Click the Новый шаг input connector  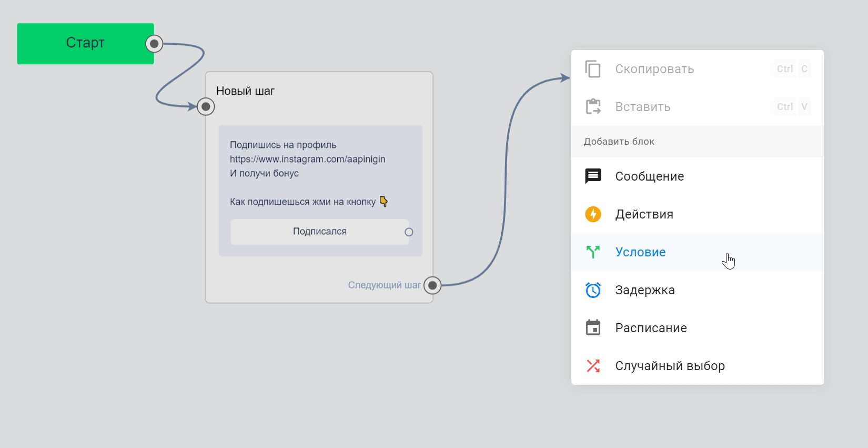coord(206,107)
